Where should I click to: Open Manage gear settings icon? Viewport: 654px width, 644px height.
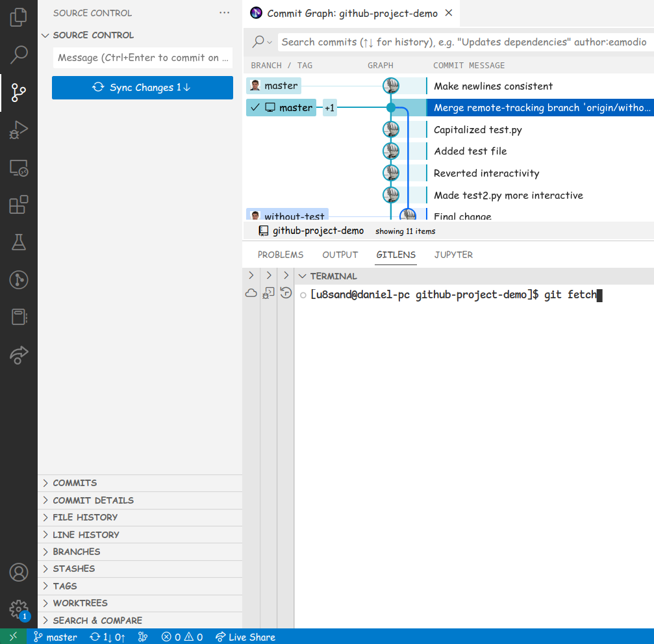click(19, 610)
